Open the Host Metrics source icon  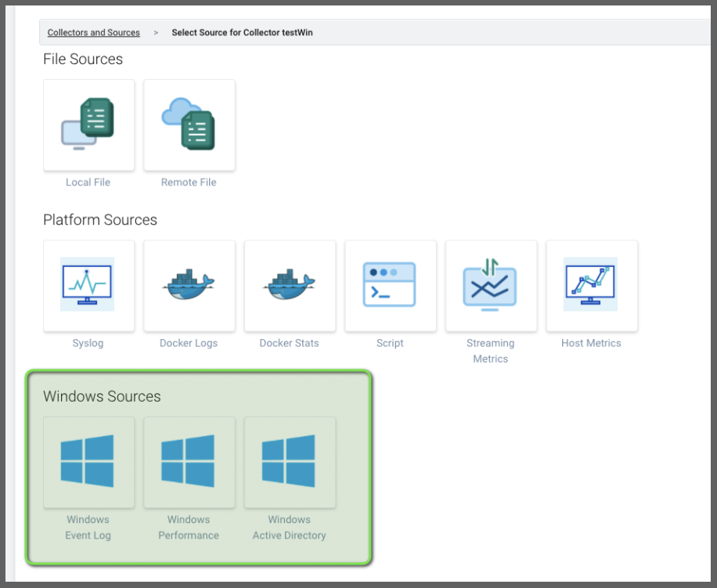pyautogui.click(x=592, y=286)
